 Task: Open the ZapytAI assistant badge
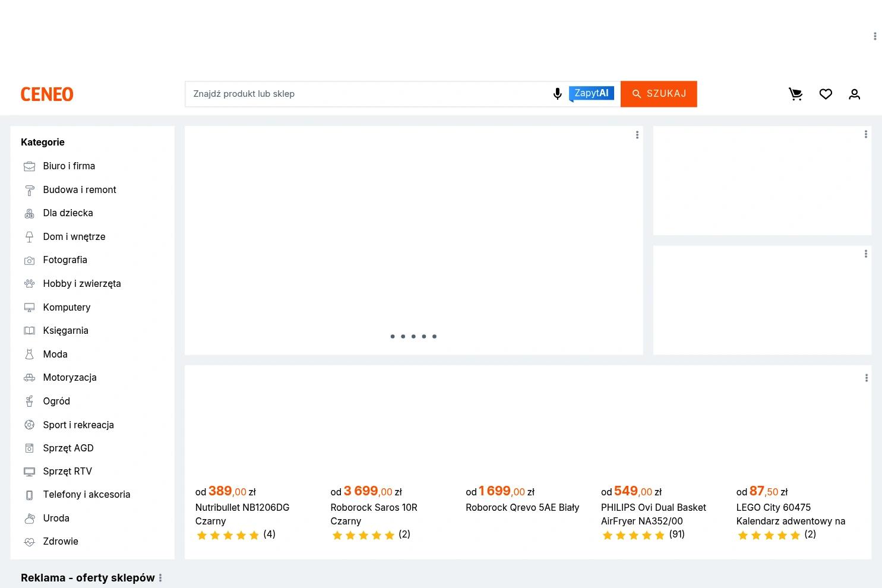click(x=591, y=93)
